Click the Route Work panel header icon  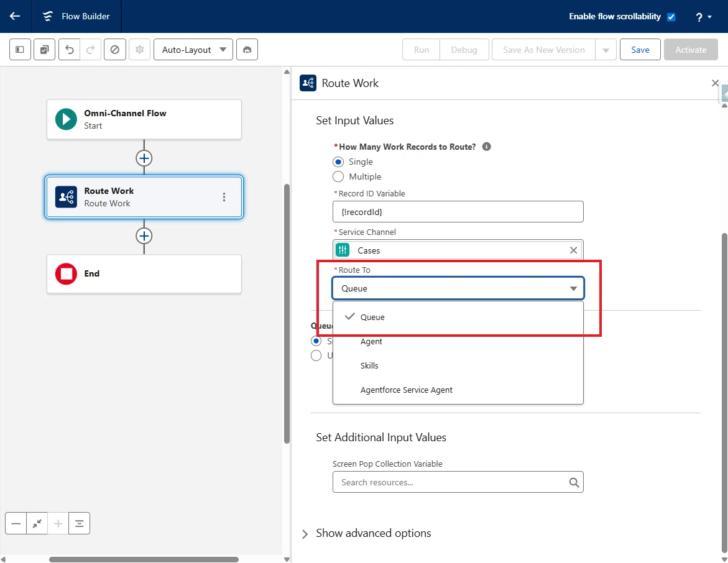[308, 83]
